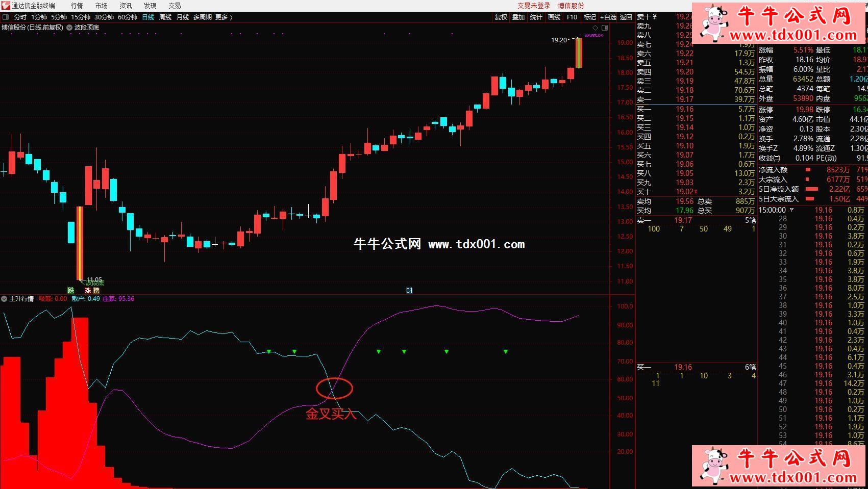Add stock via +自选 button
Image resolution: width=868 pixels, height=489 pixels.
(608, 17)
